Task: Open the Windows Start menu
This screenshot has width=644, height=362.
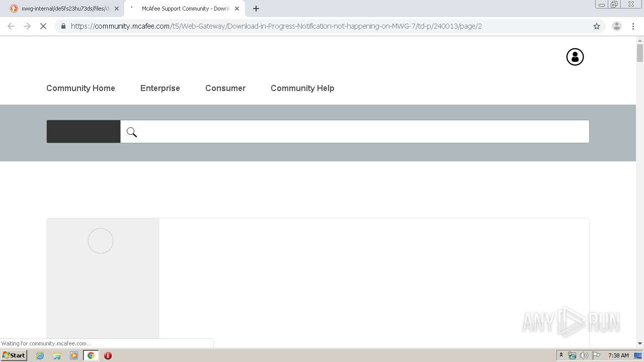Action: (x=14, y=355)
